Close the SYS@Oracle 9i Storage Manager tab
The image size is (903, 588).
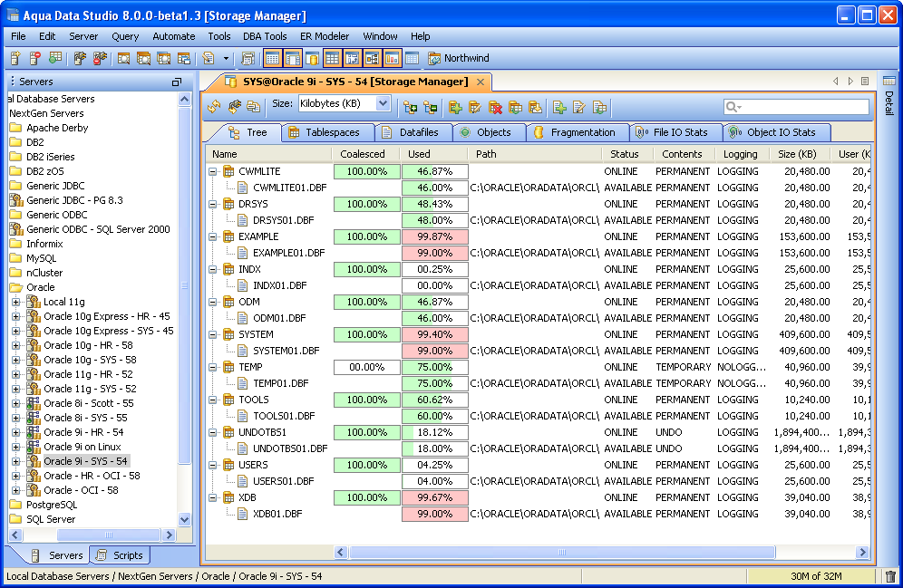point(481,82)
